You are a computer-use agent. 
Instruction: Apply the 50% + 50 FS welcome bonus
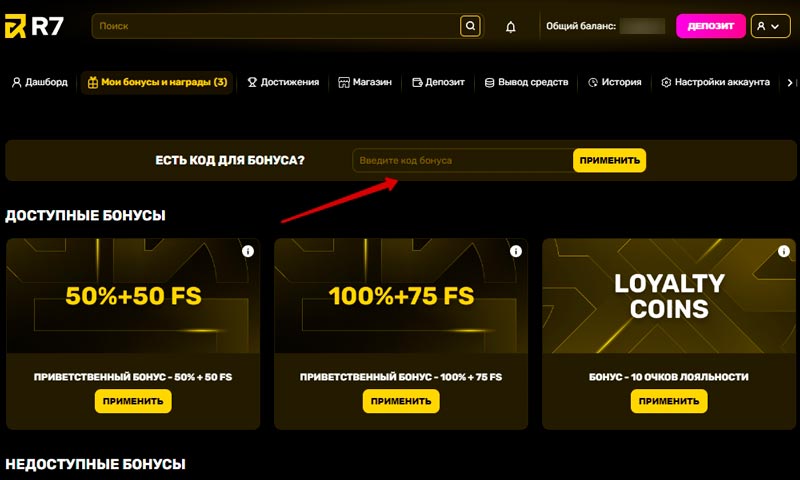[x=133, y=401]
